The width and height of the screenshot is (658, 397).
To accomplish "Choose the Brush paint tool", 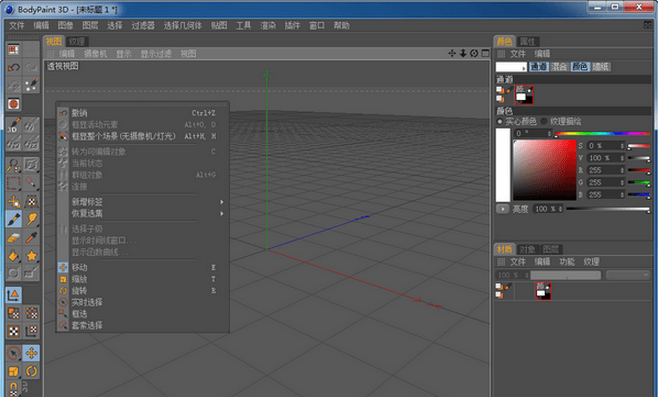I will coord(13,219).
